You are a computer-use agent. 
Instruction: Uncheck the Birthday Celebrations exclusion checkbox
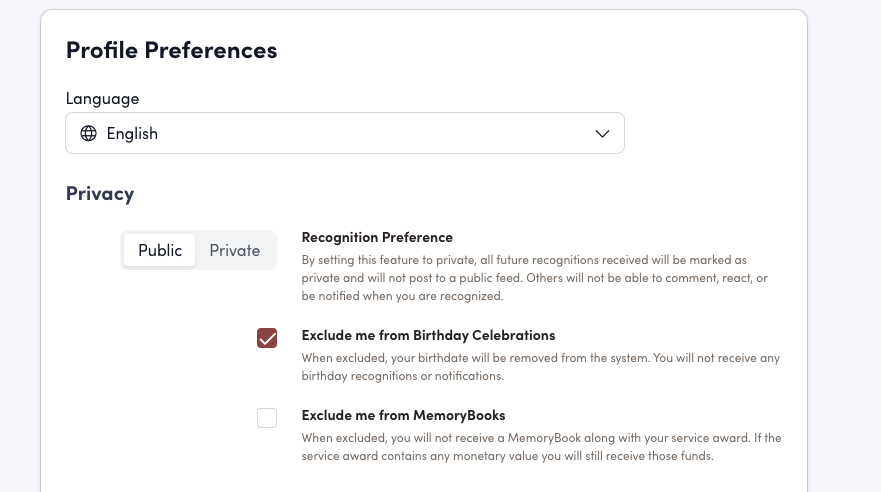pos(267,338)
